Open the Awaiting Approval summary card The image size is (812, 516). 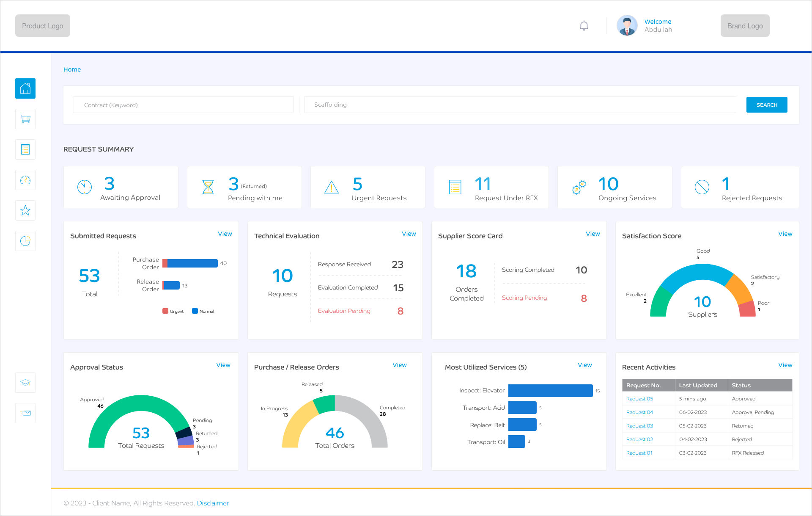coord(121,187)
